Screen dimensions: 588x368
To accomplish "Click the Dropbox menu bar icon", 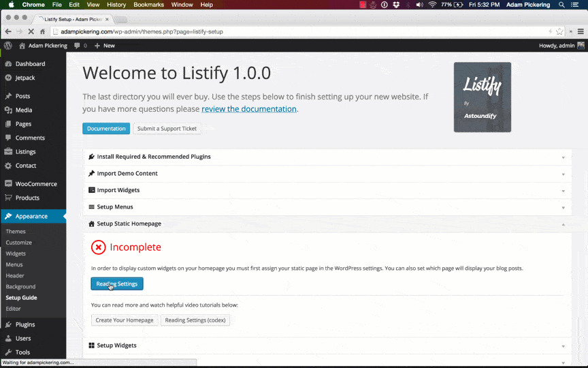I will pyautogui.click(x=396, y=5).
